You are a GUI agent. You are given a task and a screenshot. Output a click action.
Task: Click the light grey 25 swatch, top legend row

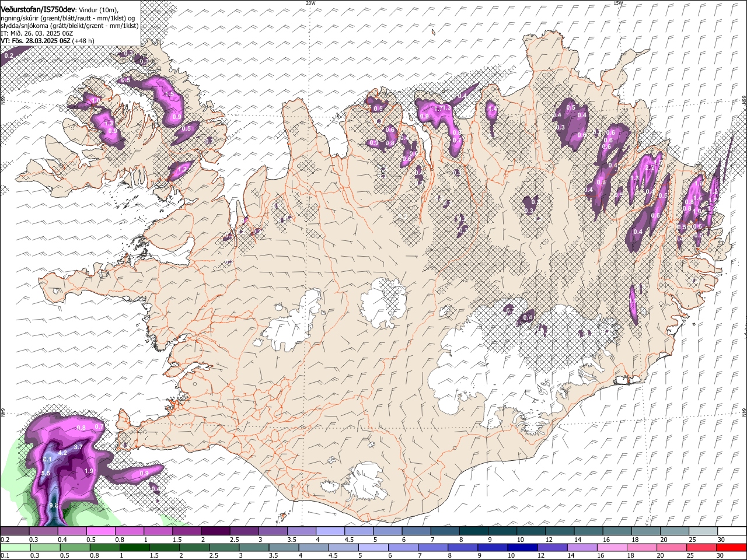[703, 531]
